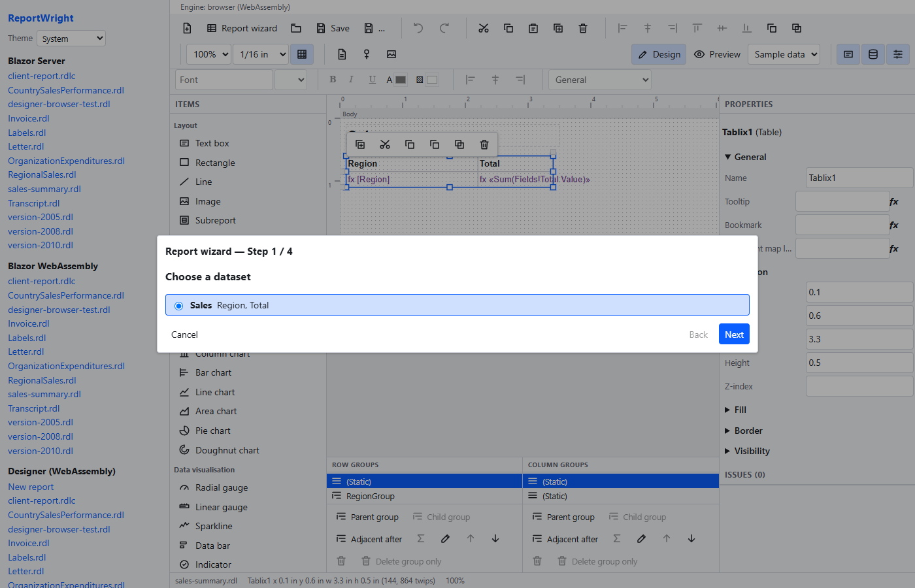Click the Tooltip expression fx icon
Screen dimensions: 915x588
[894, 202]
